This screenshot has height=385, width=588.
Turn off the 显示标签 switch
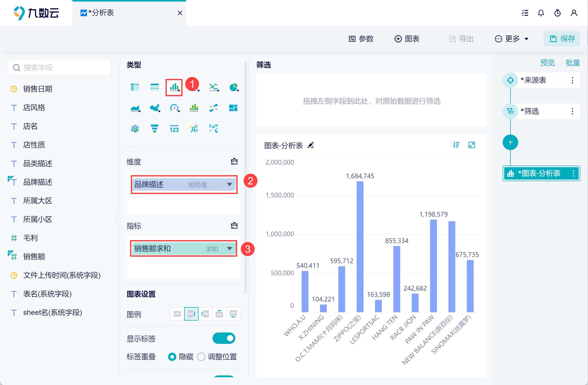(224, 338)
